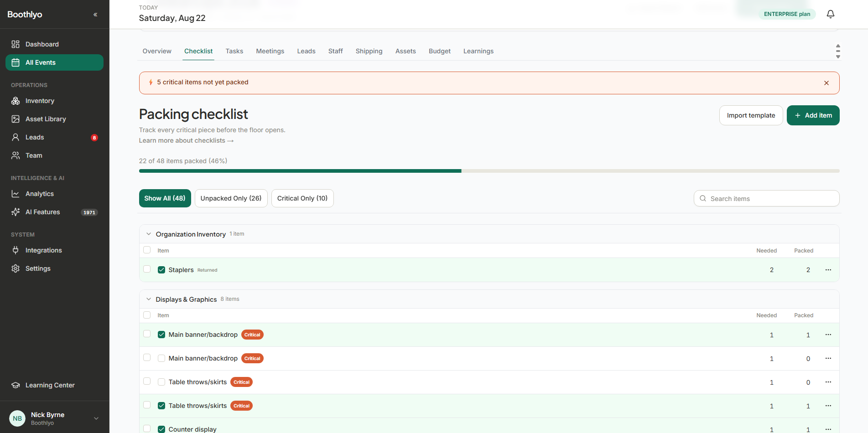The image size is (868, 433).
Task: Select all items in Organization Inventory header
Action: click(147, 250)
